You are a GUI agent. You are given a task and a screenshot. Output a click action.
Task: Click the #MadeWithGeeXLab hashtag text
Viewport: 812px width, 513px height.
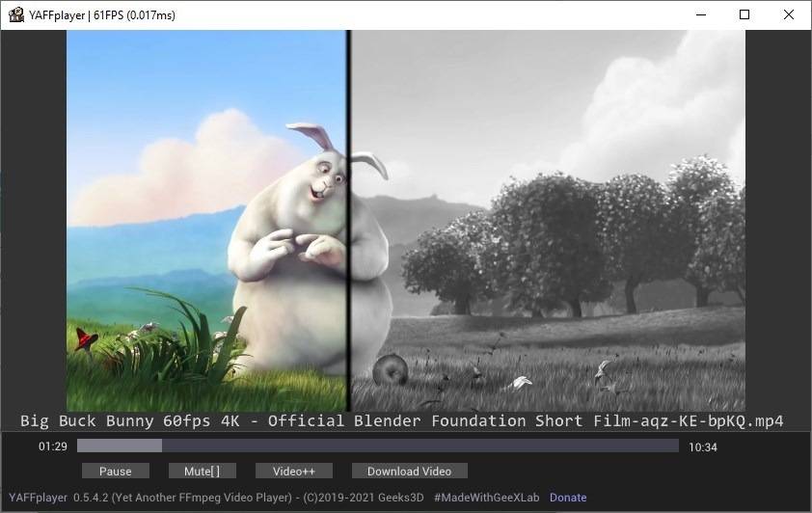click(x=486, y=498)
